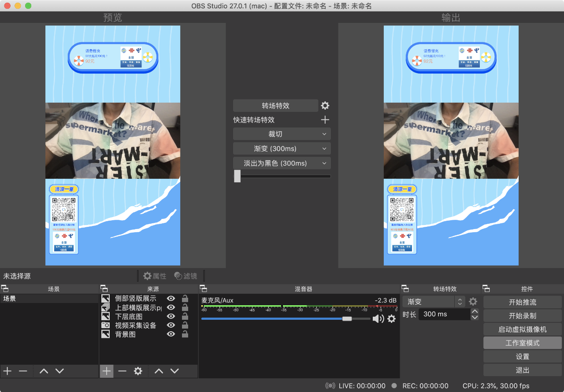Select the 视频采集设备 source row

(148, 325)
